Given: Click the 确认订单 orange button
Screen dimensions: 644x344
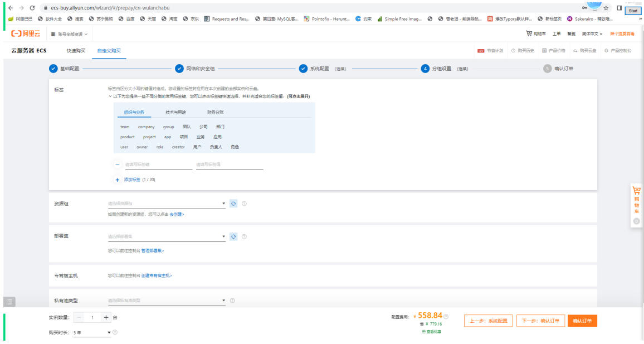Looking at the screenshot, I should pos(582,321).
